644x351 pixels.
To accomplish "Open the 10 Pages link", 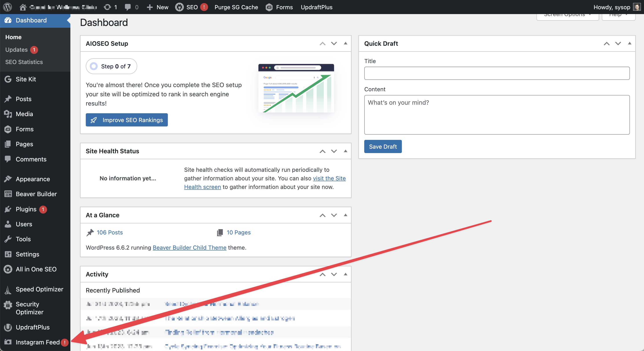I will point(238,232).
